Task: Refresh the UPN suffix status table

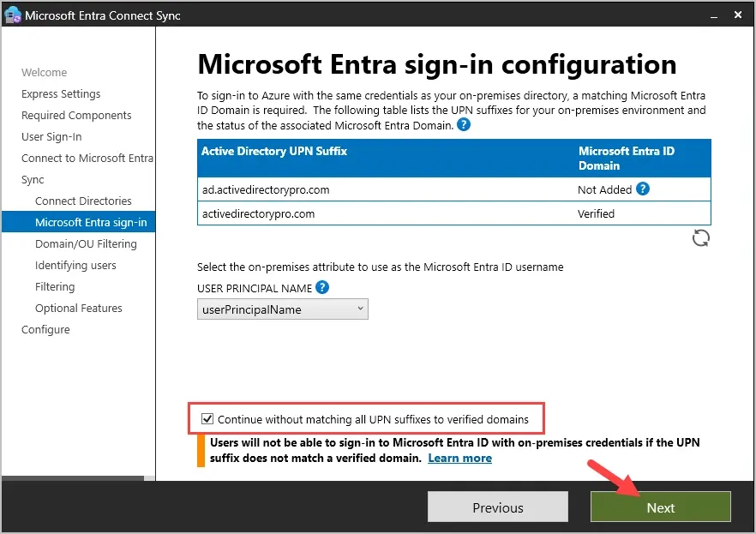Action: coord(701,237)
